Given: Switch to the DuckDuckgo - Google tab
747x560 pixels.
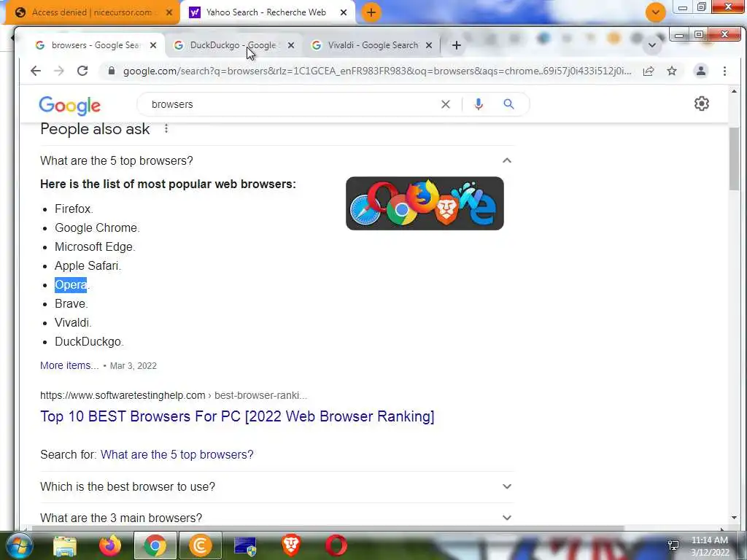Looking at the screenshot, I should (233, 45).
